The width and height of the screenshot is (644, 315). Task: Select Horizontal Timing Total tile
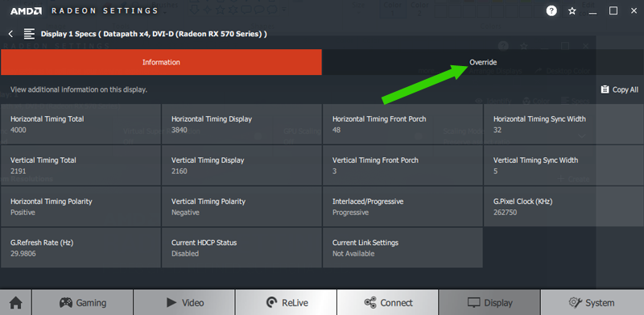[80, 124]
